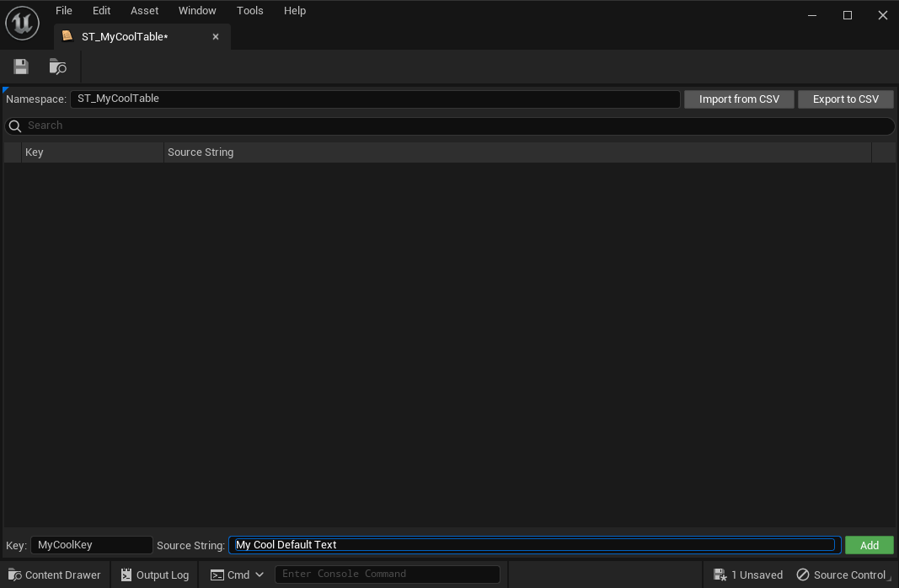Click the Export to CSV button
Viewport: 899px width, 588px height.
[845, 99]
